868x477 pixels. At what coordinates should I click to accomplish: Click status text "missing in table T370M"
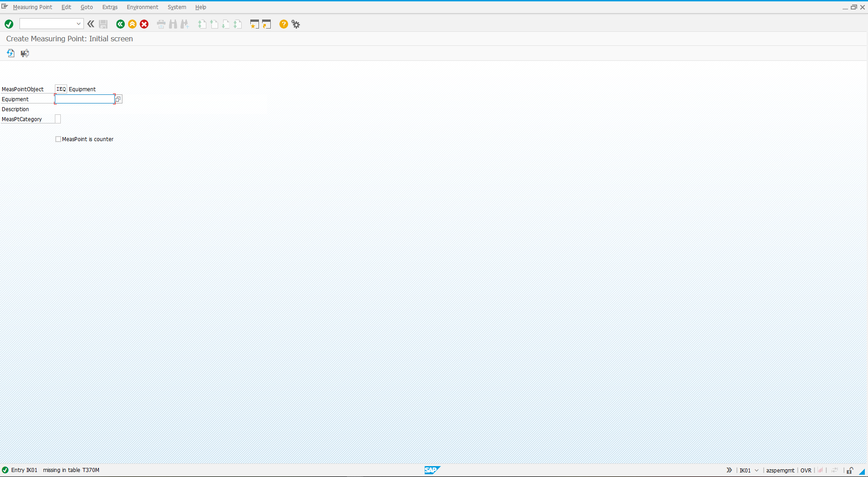[71, 470]
